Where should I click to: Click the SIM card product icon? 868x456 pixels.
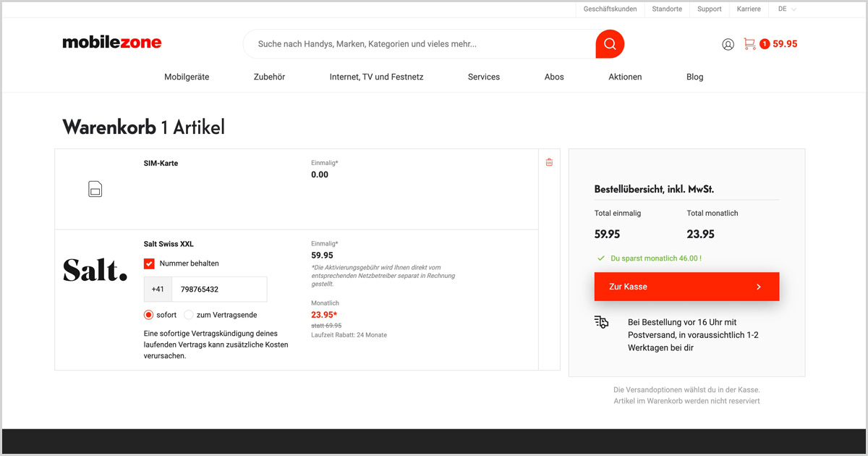click(x=95, y=190)
